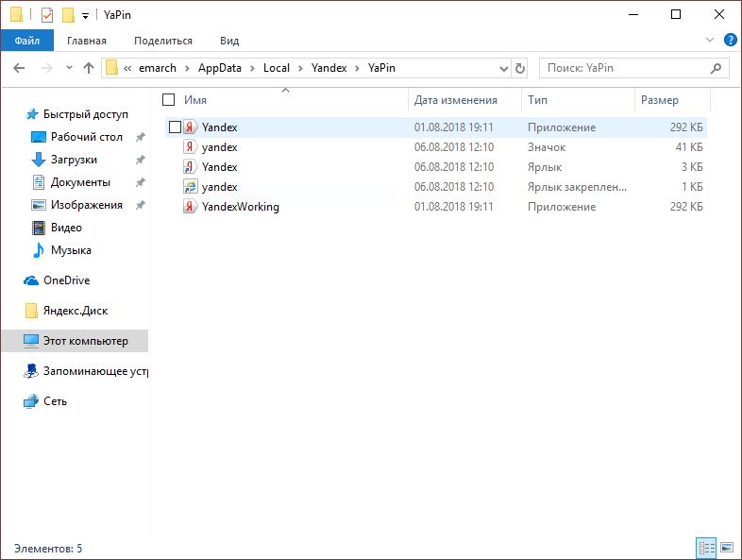Refresh the current folder view
This screenshot has height=560, width=742.
click(x=520, y=68)
